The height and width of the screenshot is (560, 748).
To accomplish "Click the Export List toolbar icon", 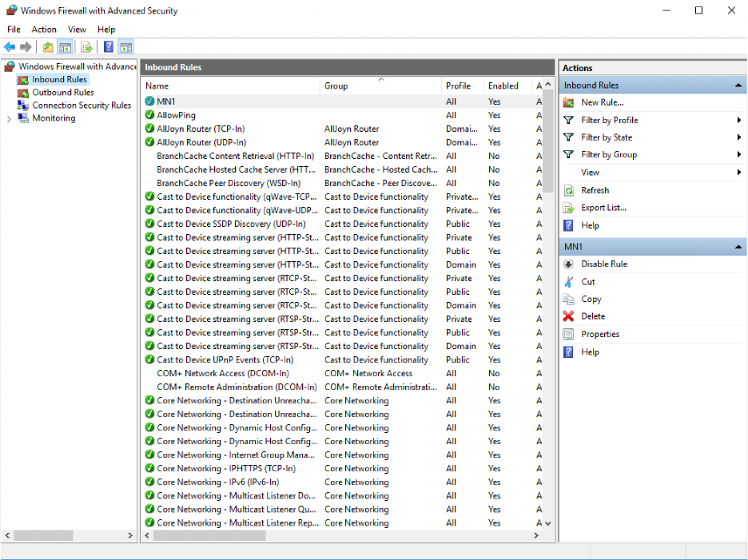I will coord(86,47).
